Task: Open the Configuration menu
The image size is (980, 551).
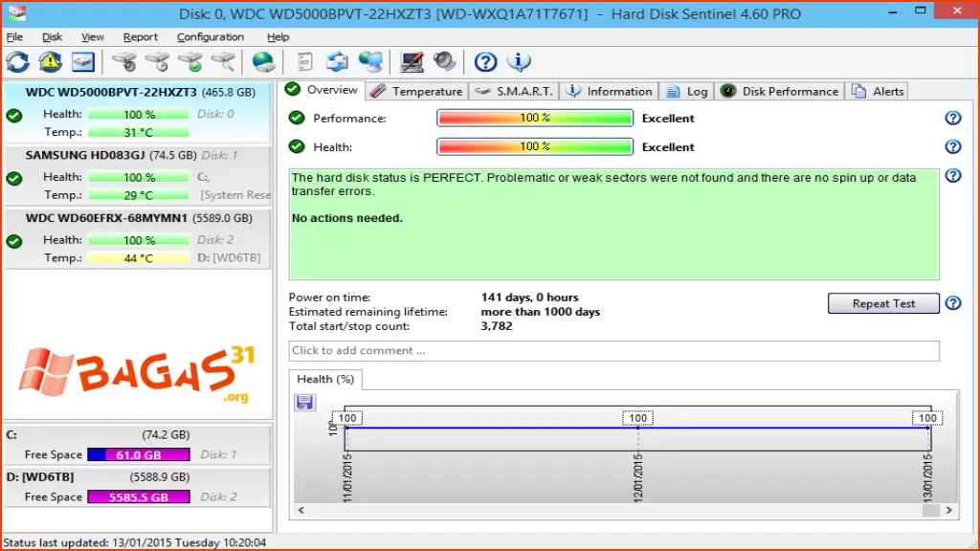Action: (210, 37)
